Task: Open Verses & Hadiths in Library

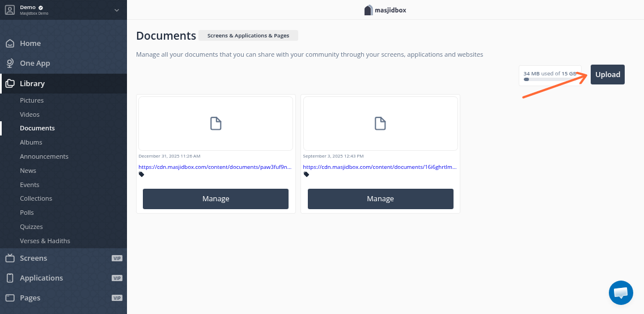Action: (x=45, y=240)
